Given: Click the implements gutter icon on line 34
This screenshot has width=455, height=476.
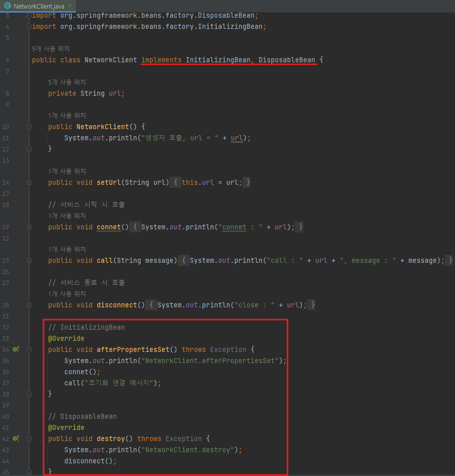Looking at the screenshot, I should [16, 349].
